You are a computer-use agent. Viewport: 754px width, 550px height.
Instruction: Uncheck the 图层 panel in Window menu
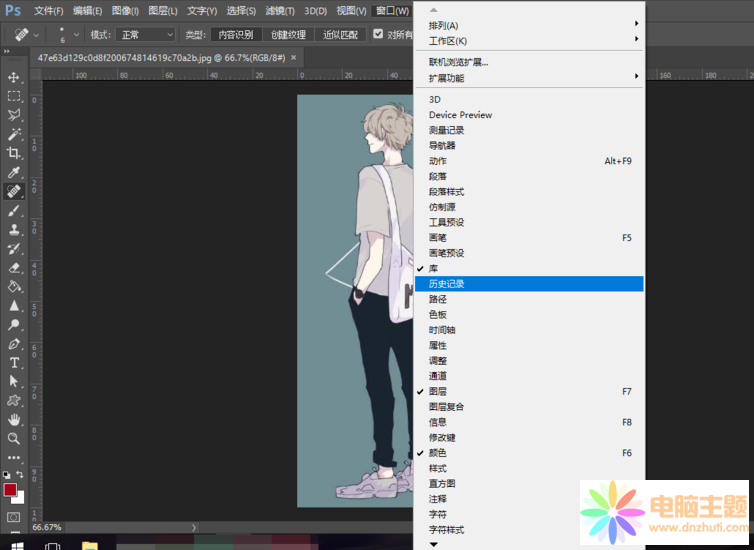(x=438, y=391)
